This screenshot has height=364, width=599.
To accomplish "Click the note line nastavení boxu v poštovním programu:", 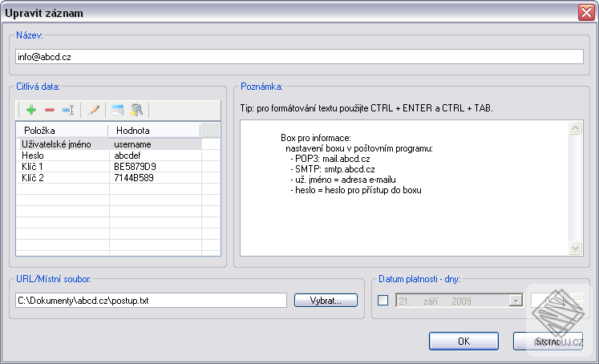I will click(359, 148).
